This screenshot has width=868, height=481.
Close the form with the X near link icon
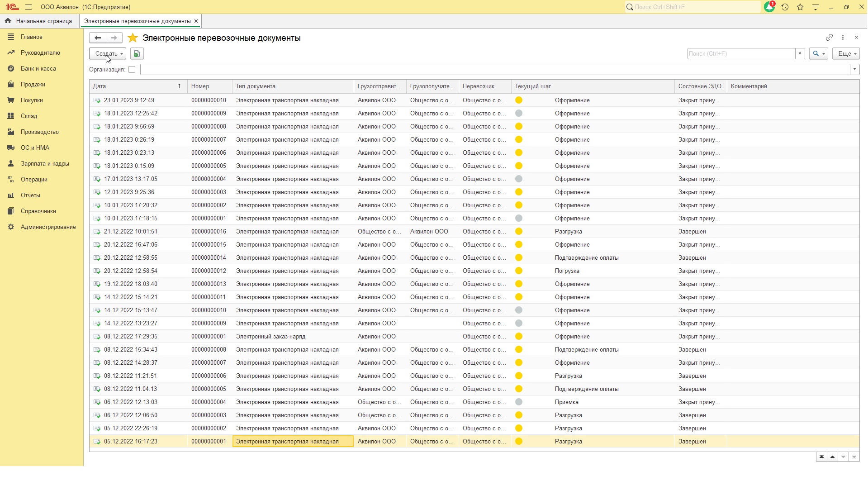coord(856,38)
